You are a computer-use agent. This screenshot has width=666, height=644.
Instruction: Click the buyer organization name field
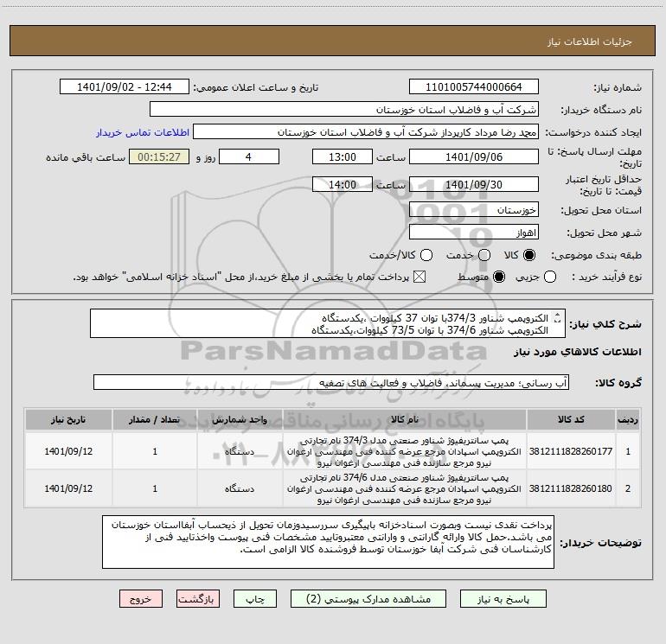pyautogui.click(x=344, y=109)
